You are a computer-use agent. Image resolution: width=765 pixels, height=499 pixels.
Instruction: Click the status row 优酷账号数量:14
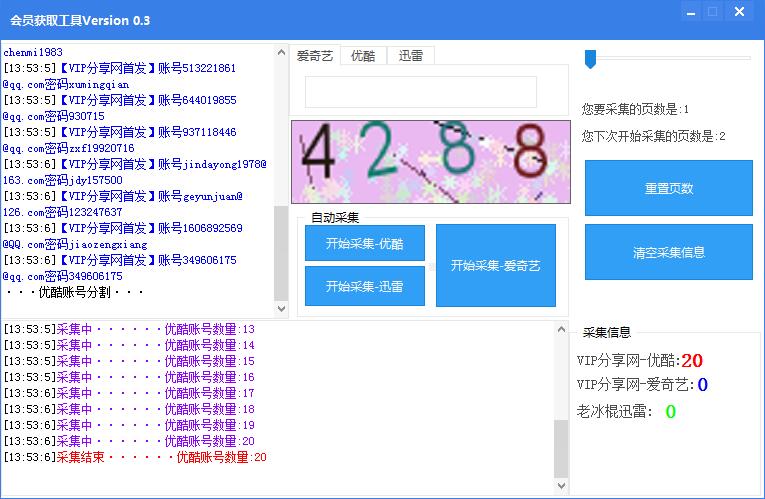129,345
